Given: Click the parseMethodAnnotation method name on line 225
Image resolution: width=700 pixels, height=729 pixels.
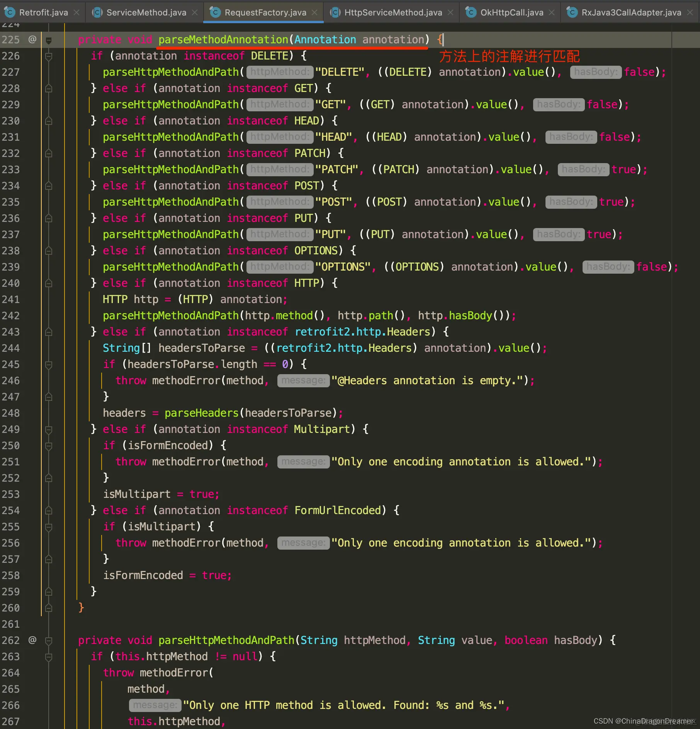Looking at the screenshot, I should click(x=223, y=39).
